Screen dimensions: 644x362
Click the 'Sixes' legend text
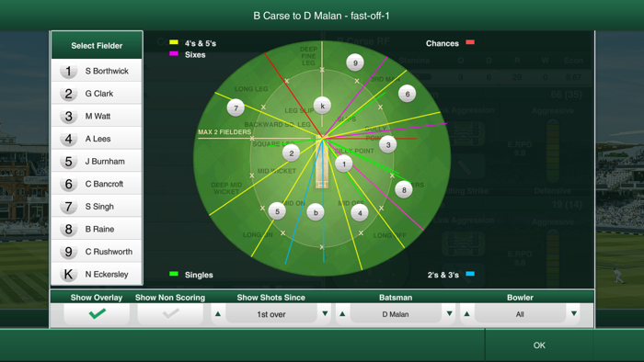pyautogui.click(x=195, y=54)
